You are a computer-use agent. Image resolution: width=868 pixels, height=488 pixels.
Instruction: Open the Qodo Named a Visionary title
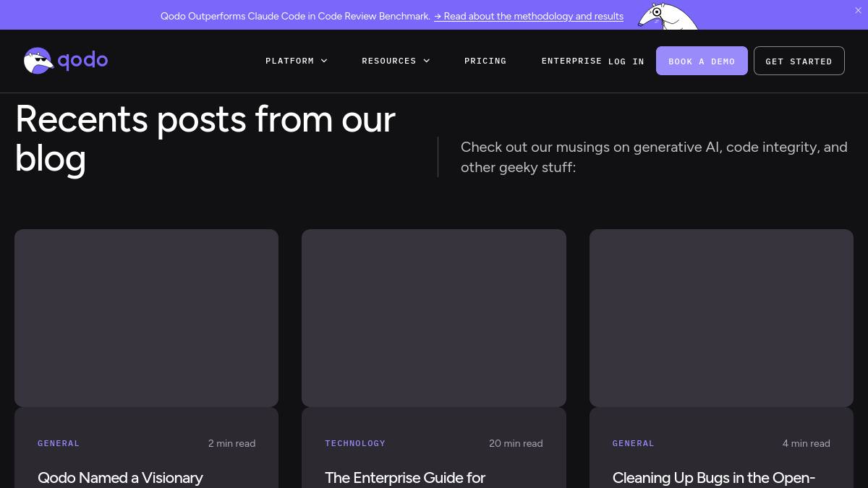tap(120, 478)
